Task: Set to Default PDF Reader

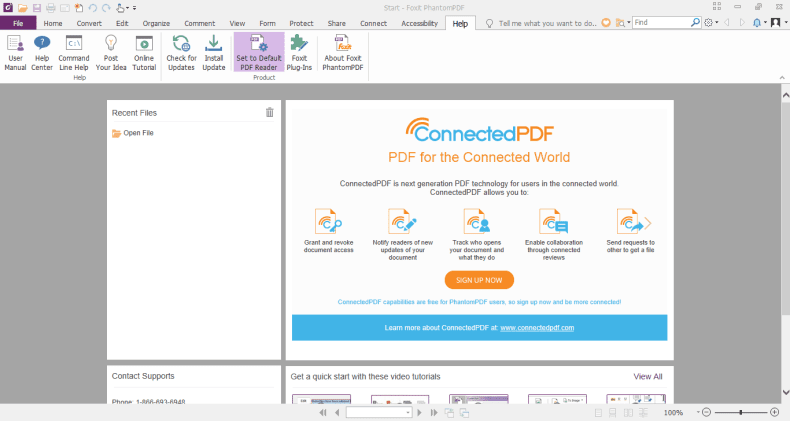Action: [259, 53]
